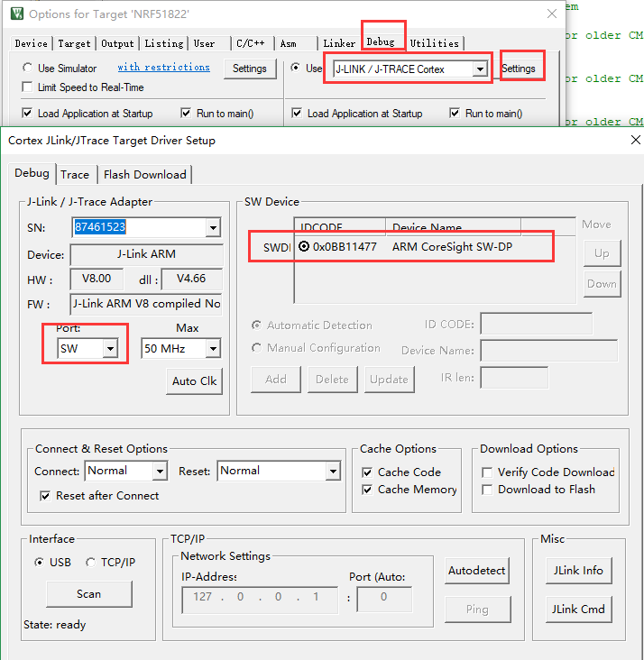Image resolution: width=644 pixels, height=660 pixels.
Task: Expand the Max 50 MHz clock dropdown
Action: [x=213, y=349]
